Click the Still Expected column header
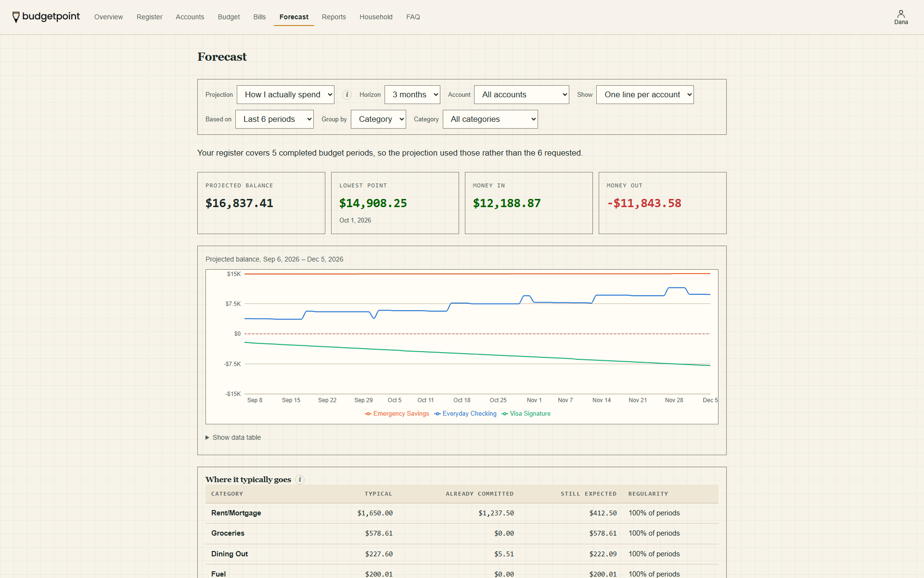This screenshot has width=924, height=578. pyautogui.click(x=589, y=494)
